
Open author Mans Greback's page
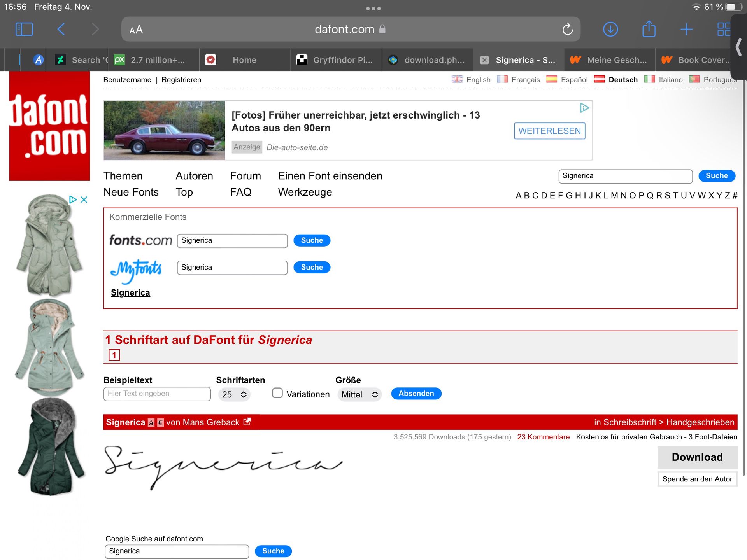point(210,422)
